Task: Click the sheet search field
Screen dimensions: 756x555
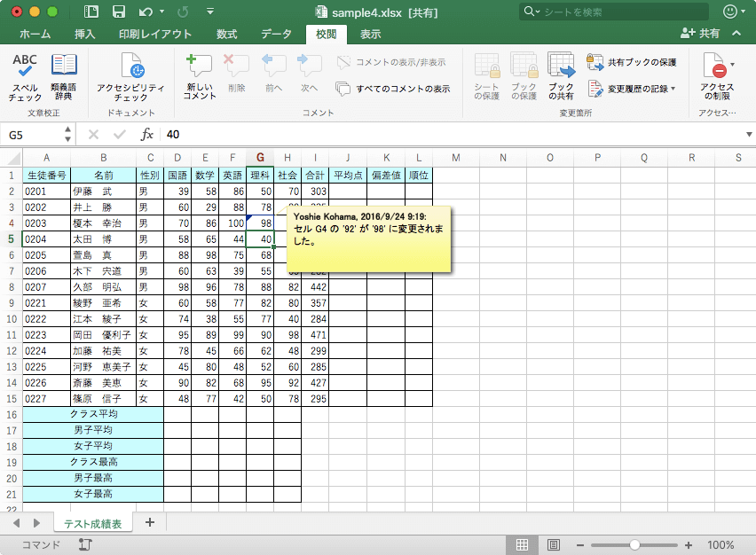Action: (614, 12)
